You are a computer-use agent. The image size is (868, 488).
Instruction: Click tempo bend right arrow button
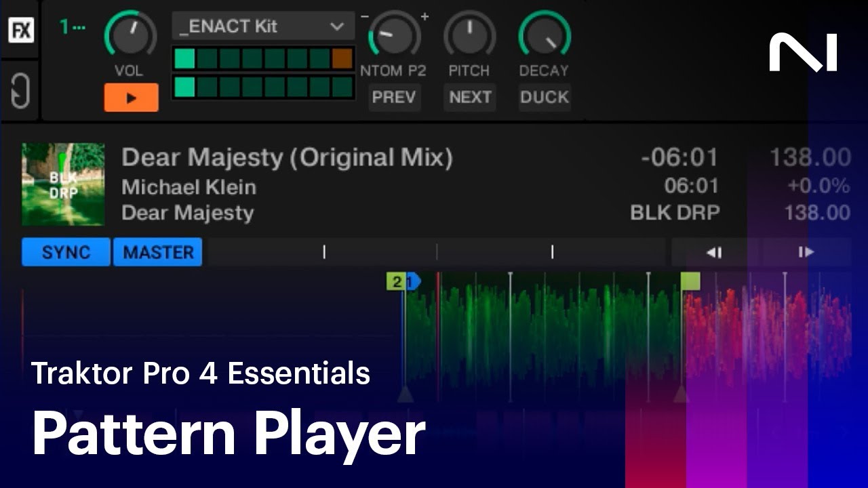point(806,252)
